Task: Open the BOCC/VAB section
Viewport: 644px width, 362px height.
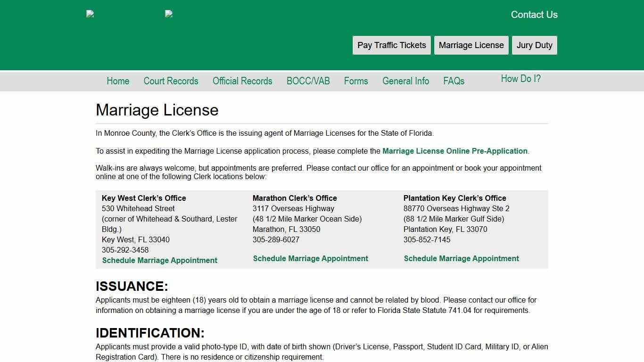Action: point(308,81)
